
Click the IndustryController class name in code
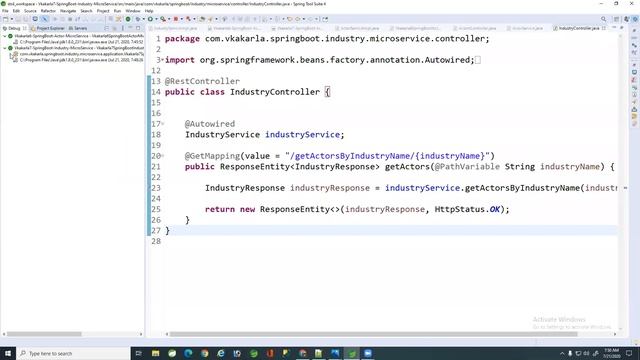coord(275,92)
